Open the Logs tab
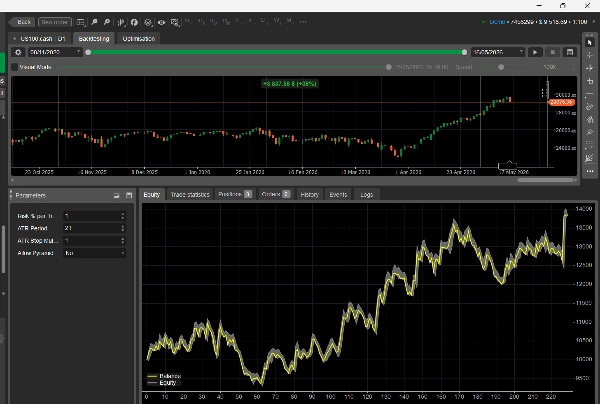This screenshot has width=600, height=404. coord(366,194)
